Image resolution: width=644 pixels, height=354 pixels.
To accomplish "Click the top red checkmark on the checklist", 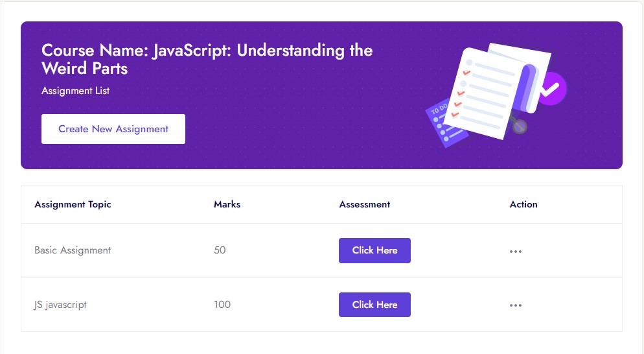I will click(466, 73).
